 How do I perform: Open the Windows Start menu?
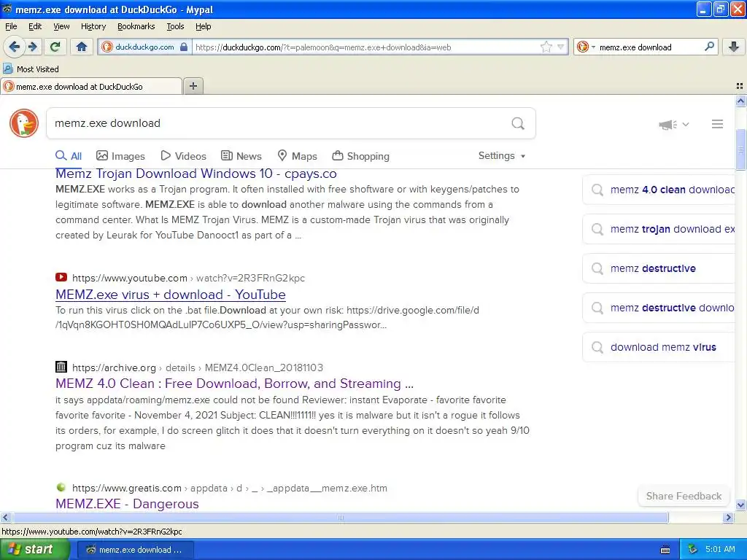click(x=34, y=549)
